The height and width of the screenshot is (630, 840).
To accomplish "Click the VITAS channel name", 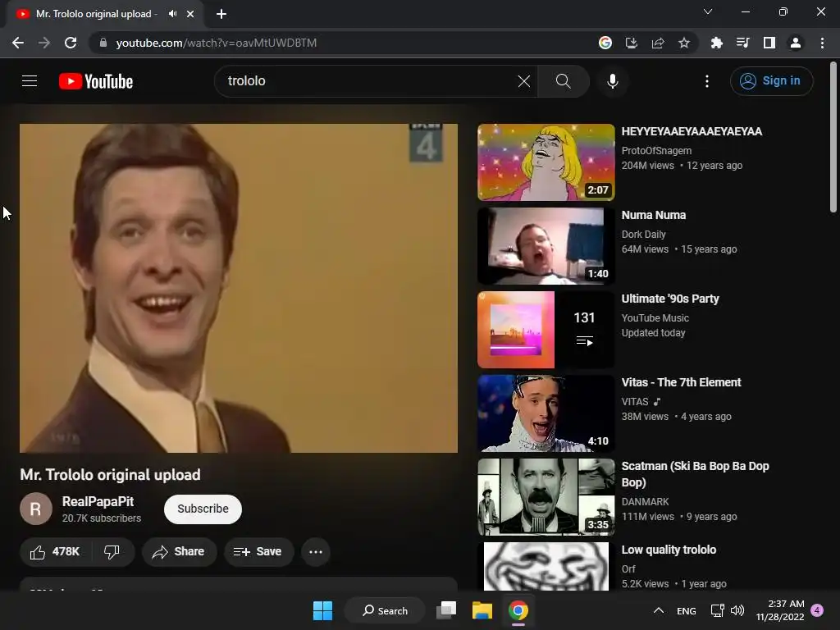I will tap(635, 401).
